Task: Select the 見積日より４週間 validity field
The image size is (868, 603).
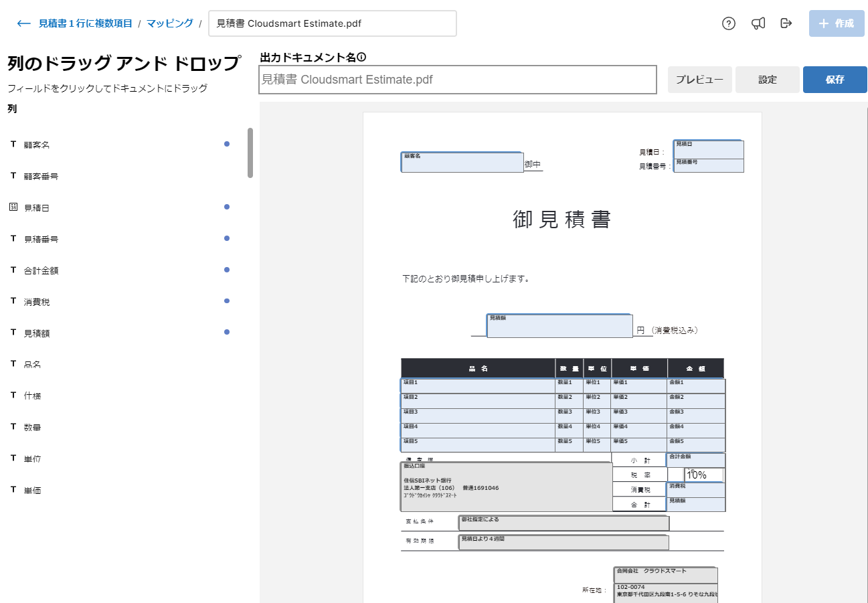Action: point(563,542)
